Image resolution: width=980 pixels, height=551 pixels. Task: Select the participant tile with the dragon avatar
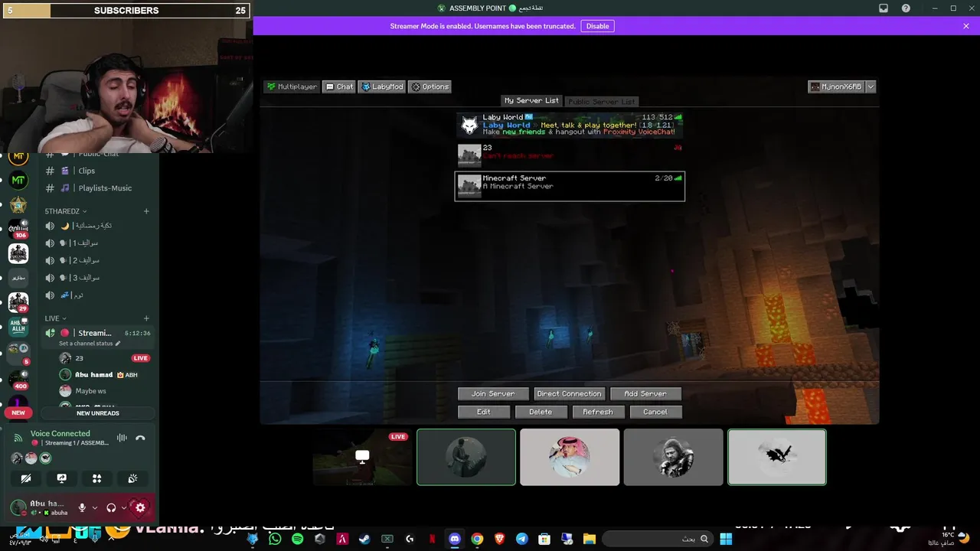[x=777, y=457]
